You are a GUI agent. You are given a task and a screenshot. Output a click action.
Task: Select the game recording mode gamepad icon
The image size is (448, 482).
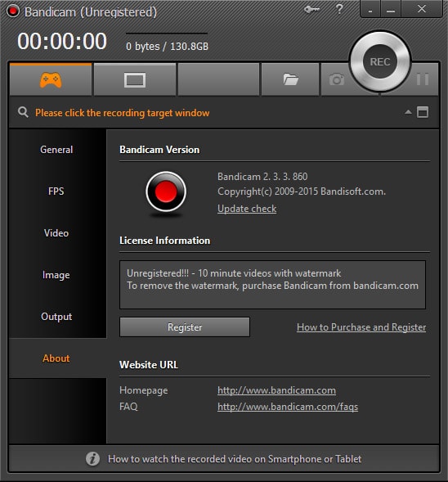pyautogui.click(x=51, y=79)
